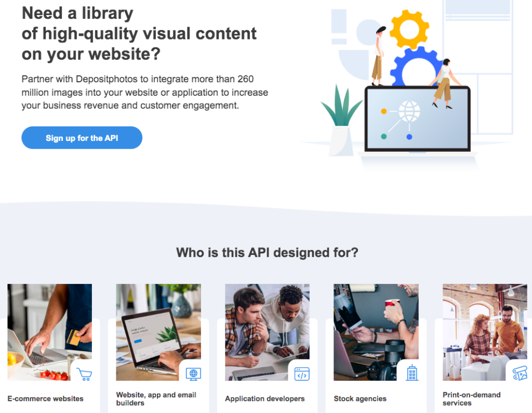
Task: Click the code window icon on developers card
Action: 302,374
